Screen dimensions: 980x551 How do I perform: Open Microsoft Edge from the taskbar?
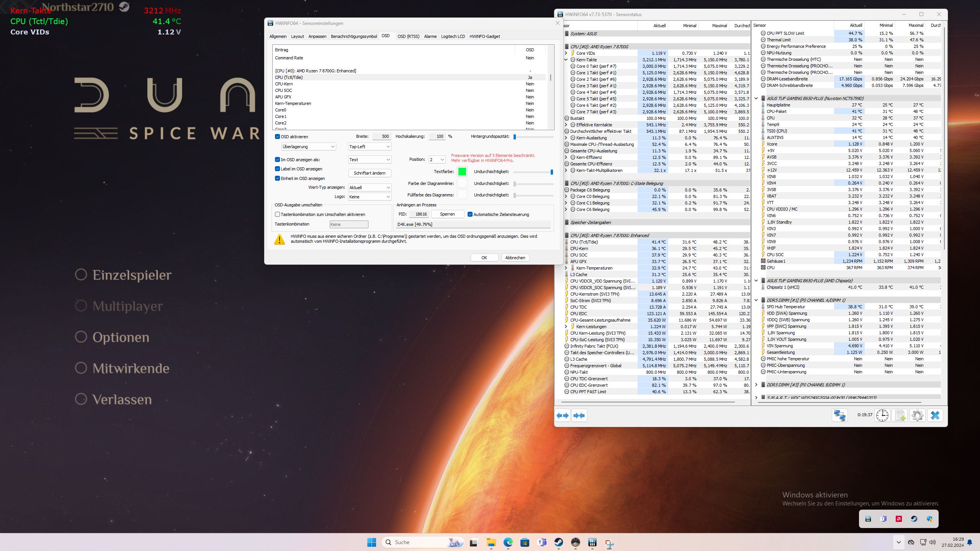[508, 542]
